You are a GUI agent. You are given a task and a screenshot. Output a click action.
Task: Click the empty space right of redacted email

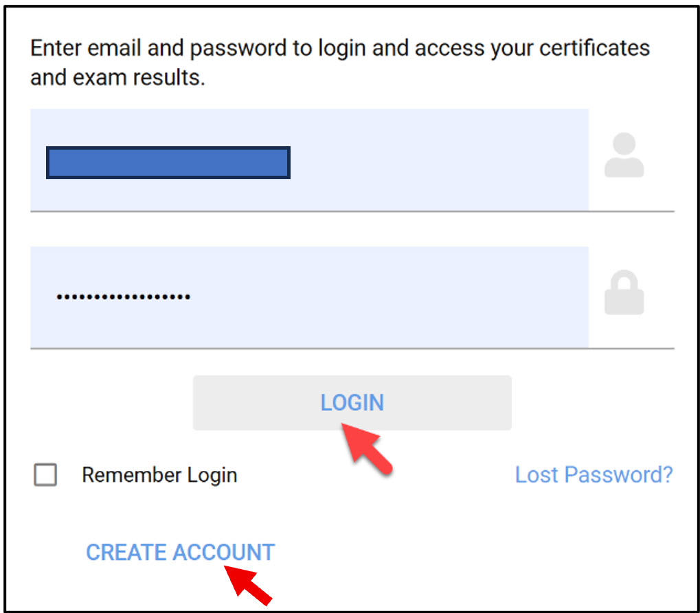pyautogui.click(x=440, y=163)
